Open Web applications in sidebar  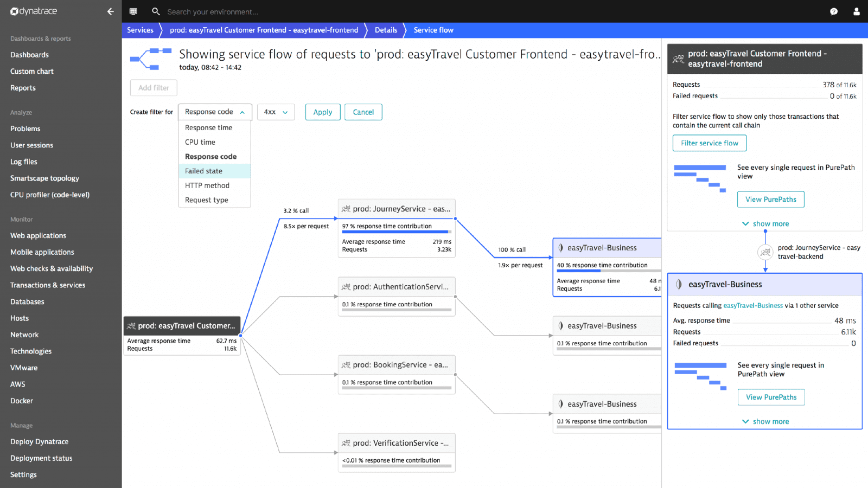tap(38, 235)
